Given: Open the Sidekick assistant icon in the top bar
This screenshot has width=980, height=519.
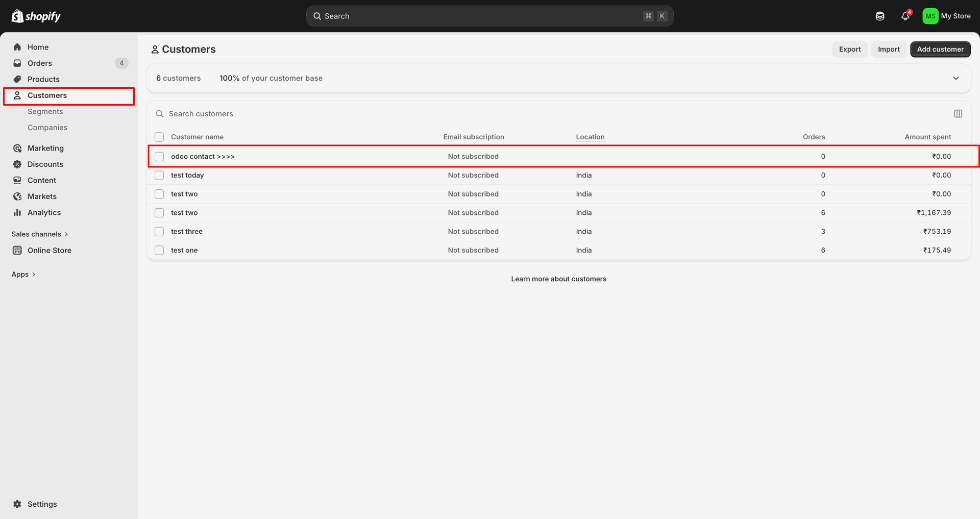Looking at the screenshot, I should click(x=880, y=16).
